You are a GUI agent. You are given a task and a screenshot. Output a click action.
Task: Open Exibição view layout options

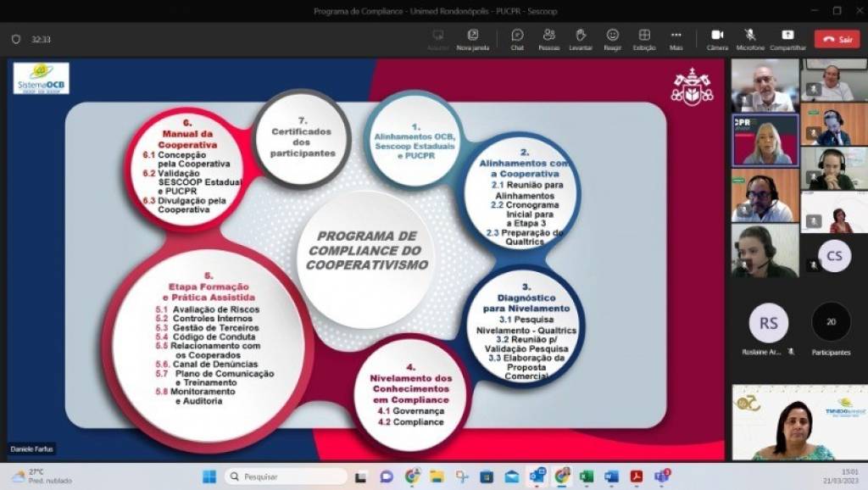(x=644, y=39)
